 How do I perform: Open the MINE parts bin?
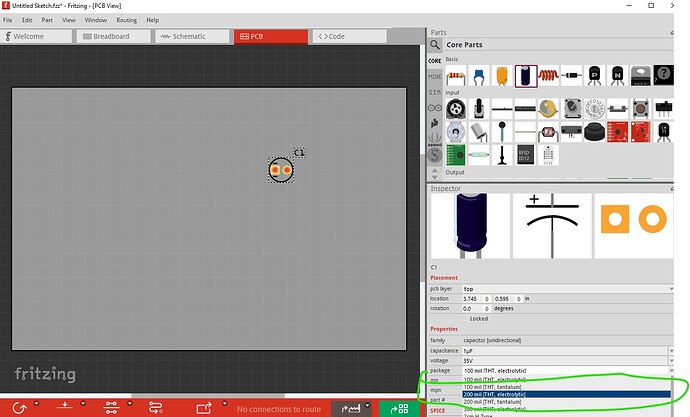435,77
